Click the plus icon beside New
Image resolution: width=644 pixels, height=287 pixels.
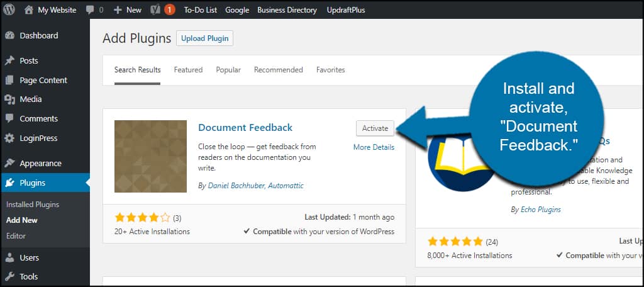click(x=118, y=10)
